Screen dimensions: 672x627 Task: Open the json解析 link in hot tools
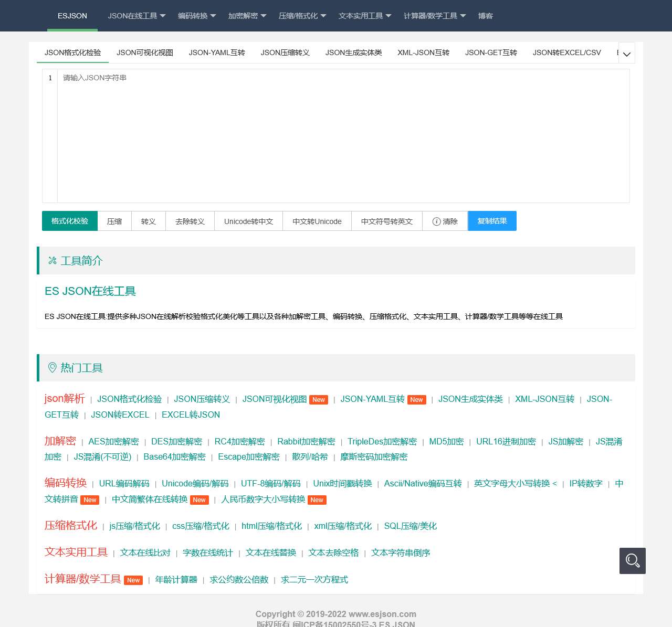click(x=65, y=399)
